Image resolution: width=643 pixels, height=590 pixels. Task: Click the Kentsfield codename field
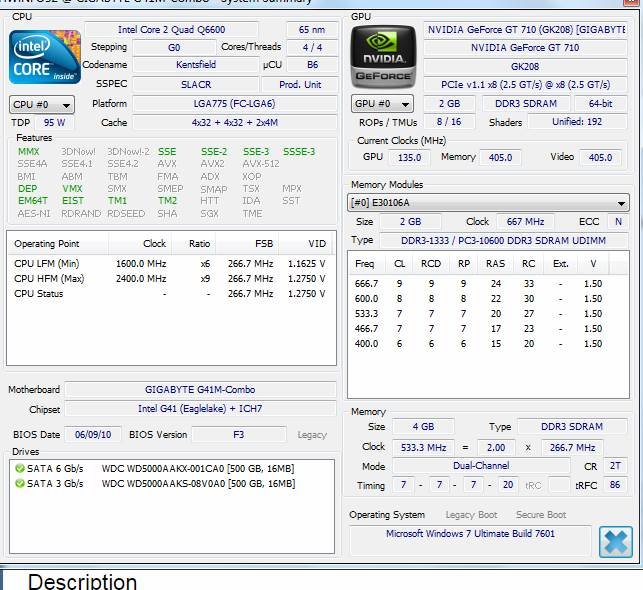tap(196, 65)
